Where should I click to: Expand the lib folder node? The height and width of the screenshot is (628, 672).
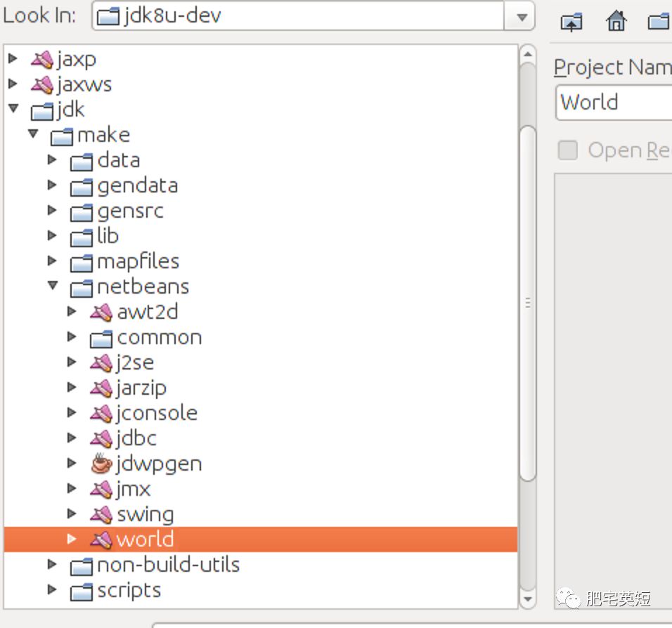click(52, 235)
